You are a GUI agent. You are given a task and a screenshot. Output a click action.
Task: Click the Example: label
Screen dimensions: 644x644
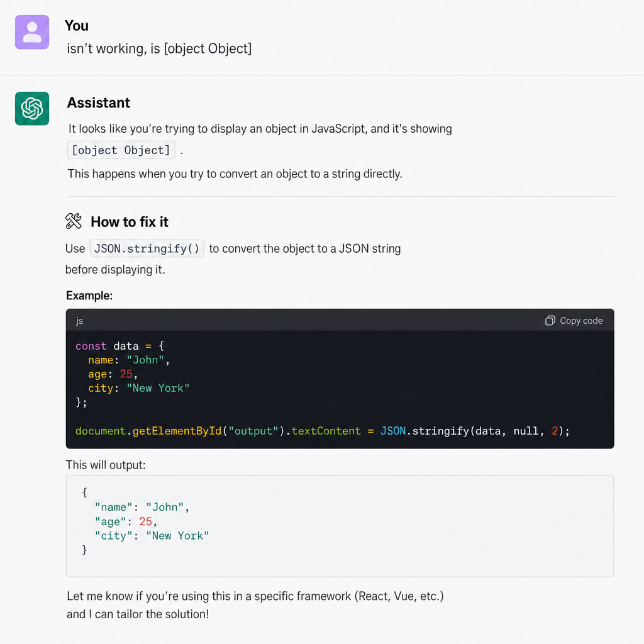(x=89, y=296)
